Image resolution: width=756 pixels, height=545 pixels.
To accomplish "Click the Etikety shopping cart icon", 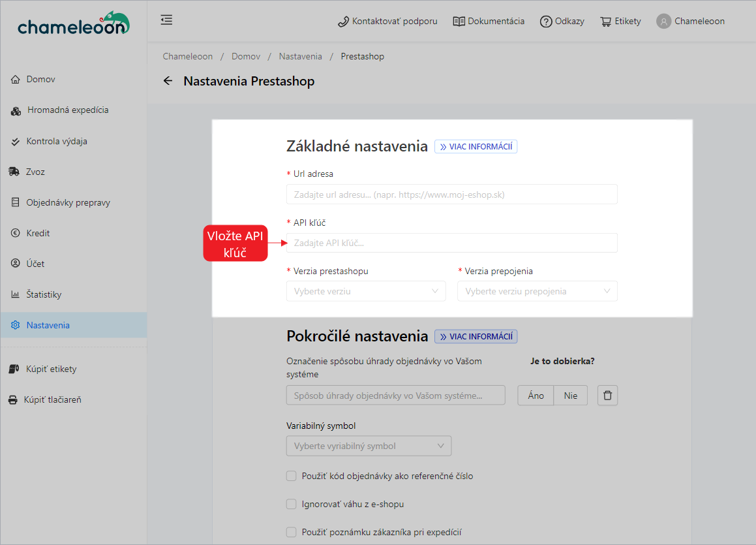I will click(x=606, y=22).
